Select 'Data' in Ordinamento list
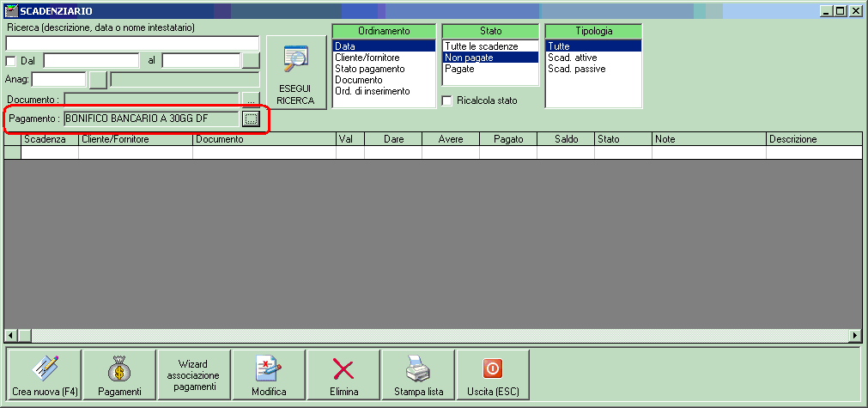The height and width of the screenshot is (408, 868). click(384, 46)
